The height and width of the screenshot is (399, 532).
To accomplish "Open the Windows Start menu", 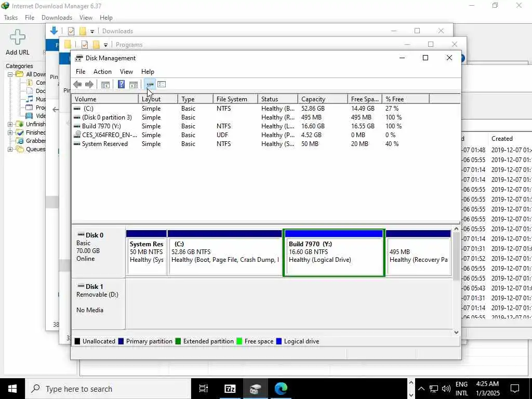I will 12,389.
